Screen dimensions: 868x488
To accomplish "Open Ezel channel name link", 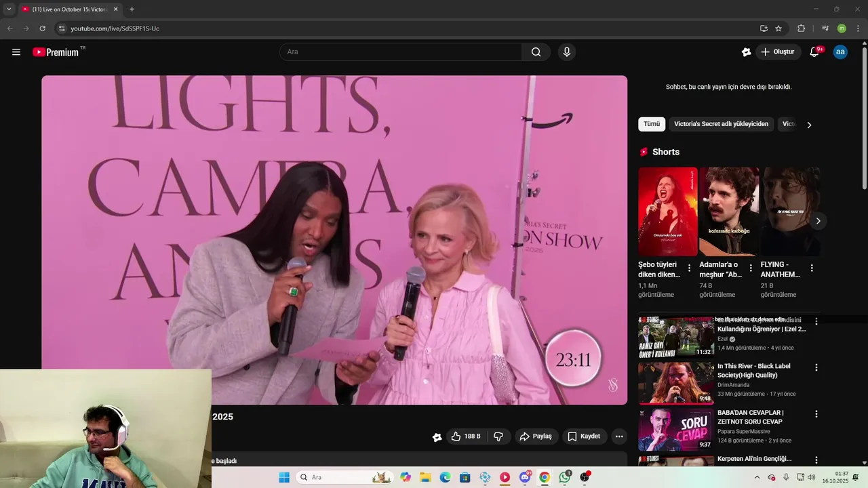I will 722,339.
